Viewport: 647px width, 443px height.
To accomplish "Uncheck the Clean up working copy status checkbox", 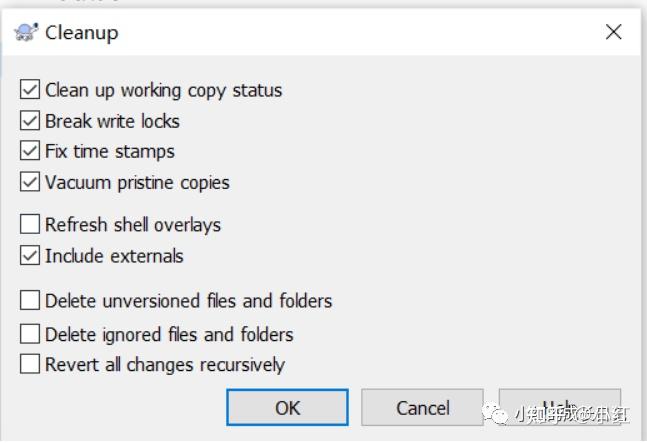I will (x=30, y=90).
